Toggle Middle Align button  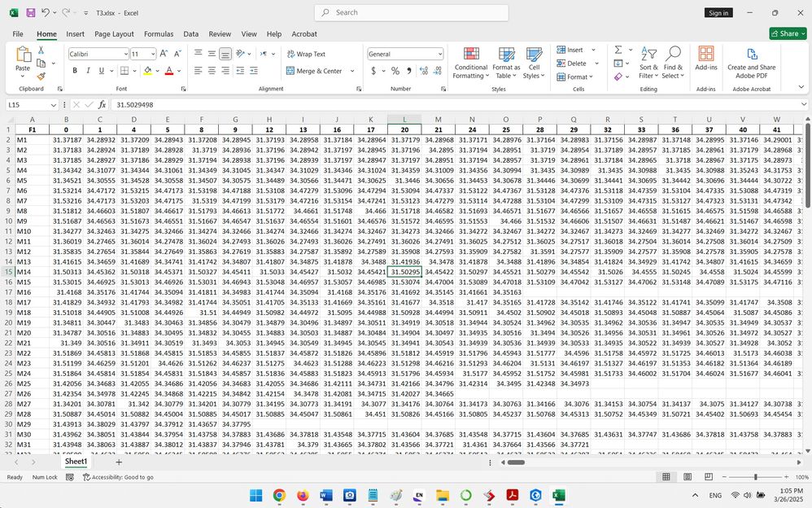(x=212, y=54)
